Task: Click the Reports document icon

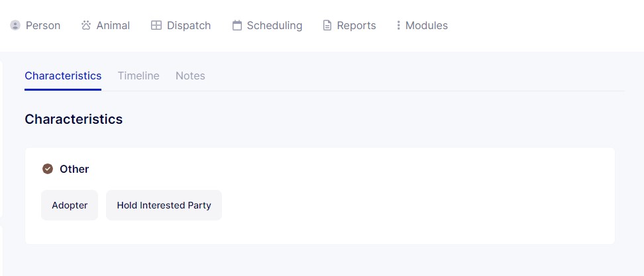Action: (x=327, y=26)
